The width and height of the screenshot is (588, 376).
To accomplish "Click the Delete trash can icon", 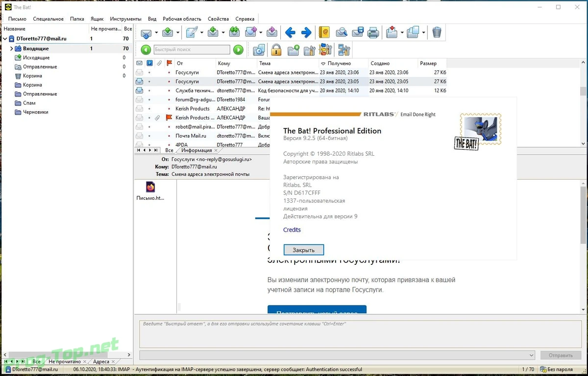I will coord(437,33).
